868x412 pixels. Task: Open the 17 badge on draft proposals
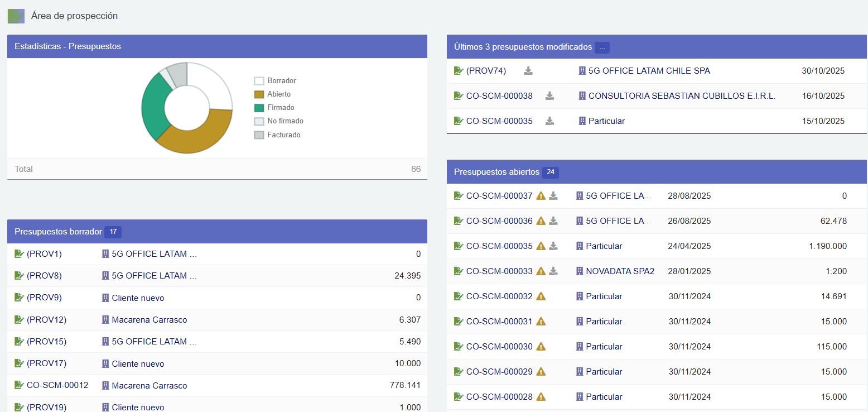click(x=113, y=232)
